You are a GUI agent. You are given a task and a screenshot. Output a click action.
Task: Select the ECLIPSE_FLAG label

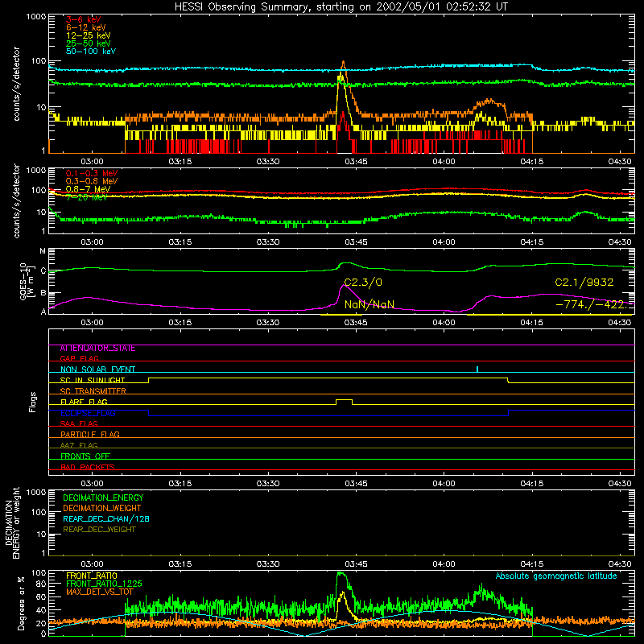point(88,413)
